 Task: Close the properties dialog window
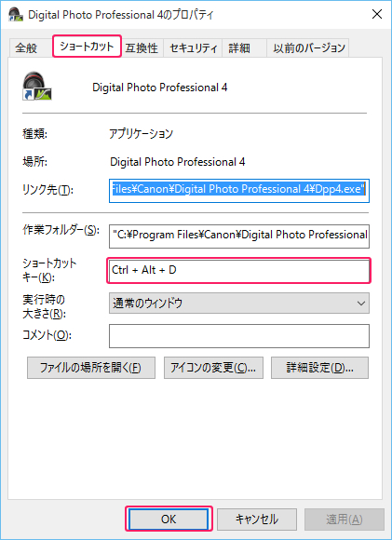tap(377, 14)
